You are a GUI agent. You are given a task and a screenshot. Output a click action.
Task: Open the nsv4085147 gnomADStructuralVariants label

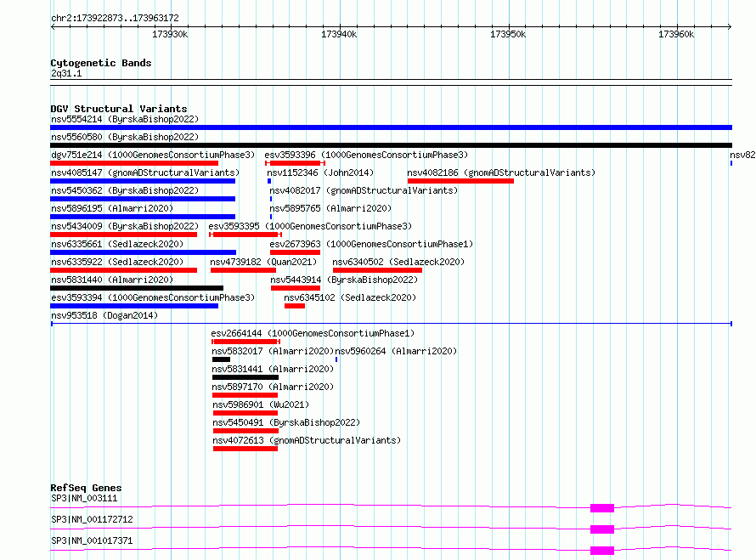coord(145,173)
